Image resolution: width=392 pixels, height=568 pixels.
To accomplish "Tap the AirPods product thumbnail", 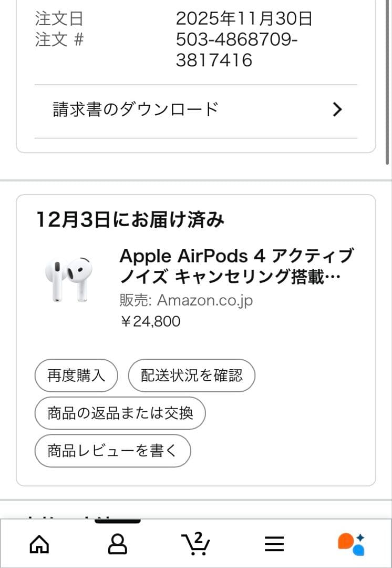I will (69, 279).
